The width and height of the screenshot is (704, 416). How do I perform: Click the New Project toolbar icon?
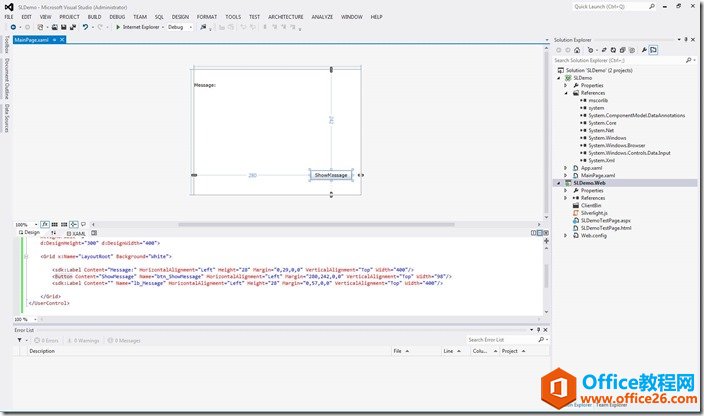click(40, 27)
